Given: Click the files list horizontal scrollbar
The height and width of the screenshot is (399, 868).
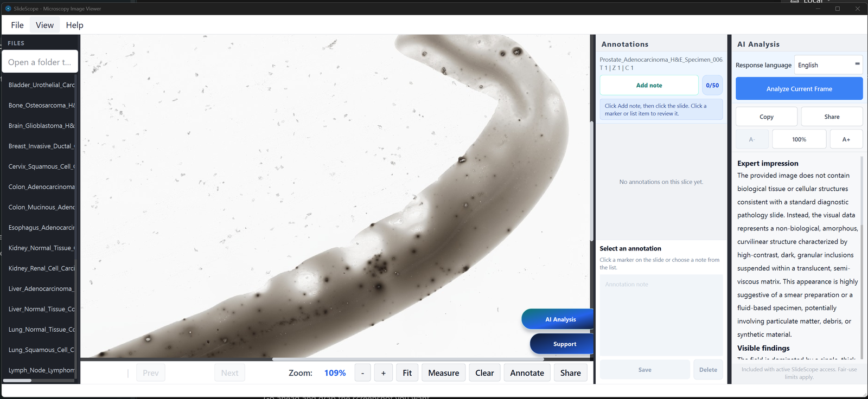Looking at the screenshot, I should 17,381.
